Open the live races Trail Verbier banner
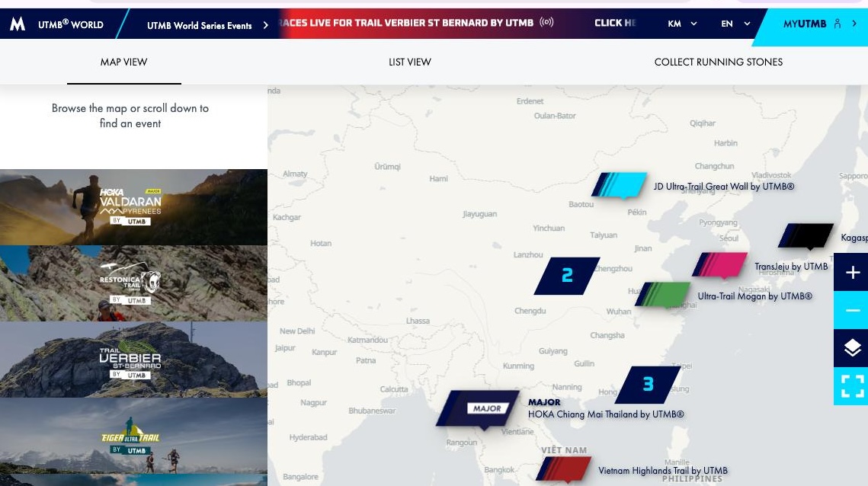Image resolution: width=868 pixels, height=486 pixels. click(x=405, y=23)
